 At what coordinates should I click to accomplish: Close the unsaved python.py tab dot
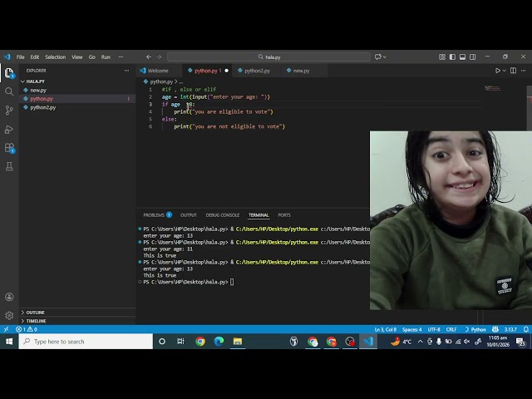point(226,71)
